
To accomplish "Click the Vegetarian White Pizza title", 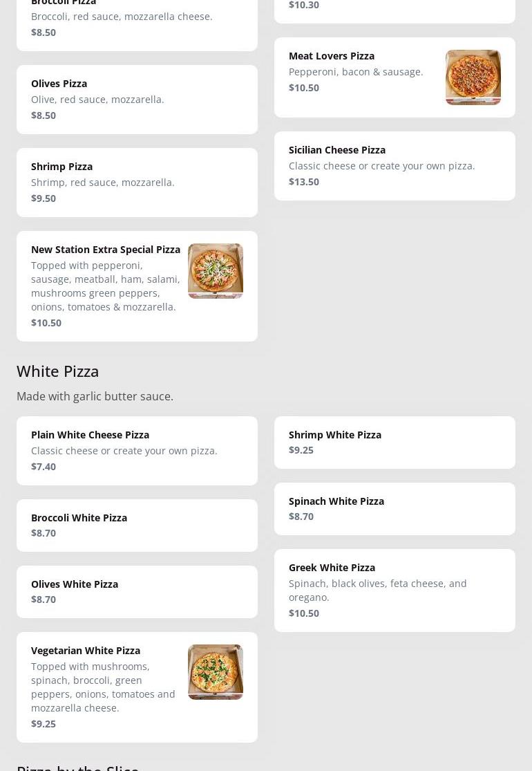I will (x=86, y=651).
